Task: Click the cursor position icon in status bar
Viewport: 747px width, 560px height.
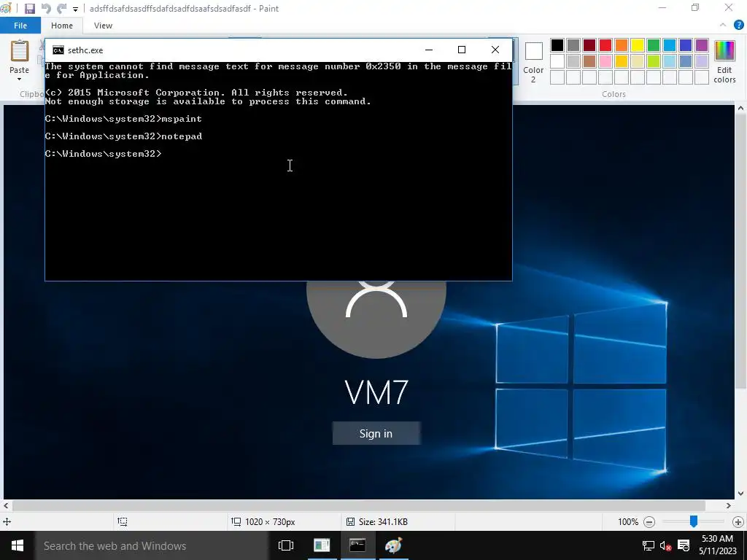Action: click(x=7, y=522)
